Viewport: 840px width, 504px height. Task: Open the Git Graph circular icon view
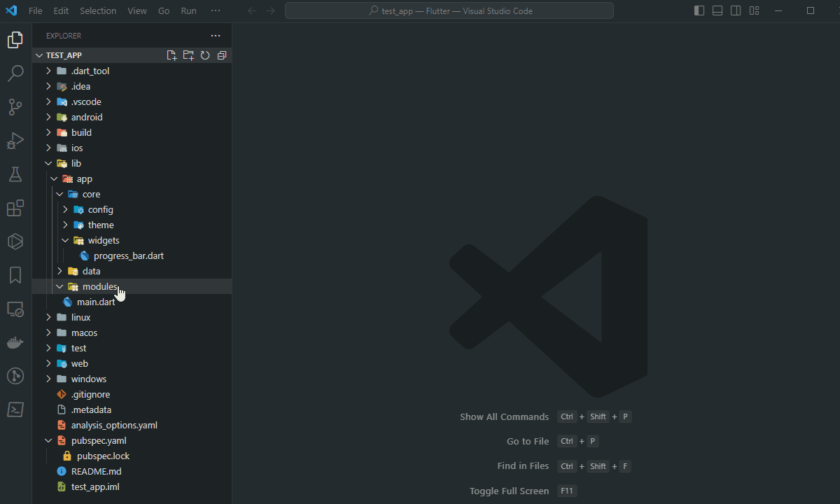point(15,376)
